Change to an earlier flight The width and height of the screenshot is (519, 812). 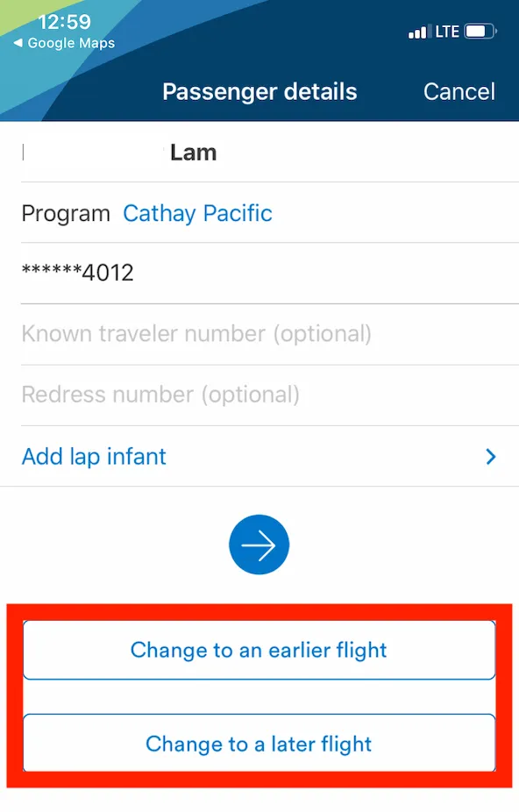[259, 650]
